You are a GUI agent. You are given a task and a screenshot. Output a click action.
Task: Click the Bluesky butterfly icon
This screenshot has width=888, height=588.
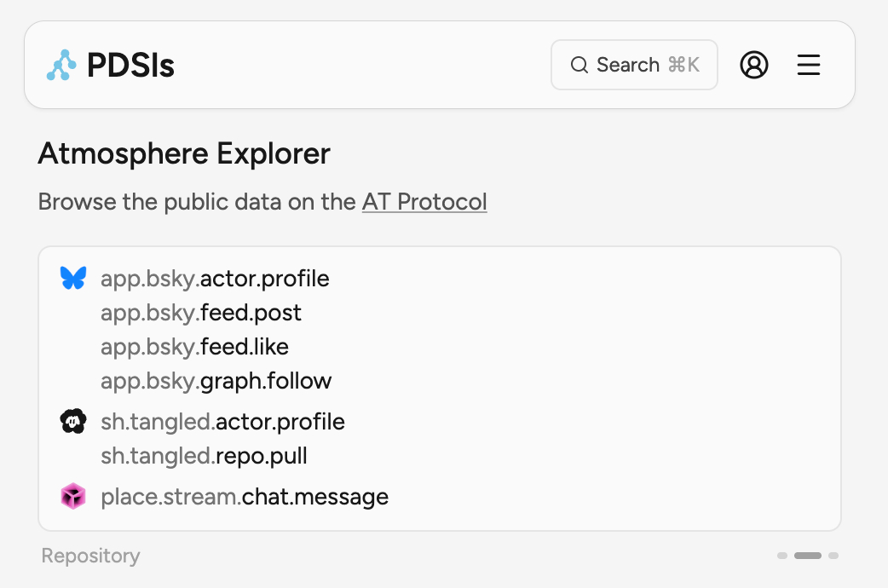[x=73, y=278]
